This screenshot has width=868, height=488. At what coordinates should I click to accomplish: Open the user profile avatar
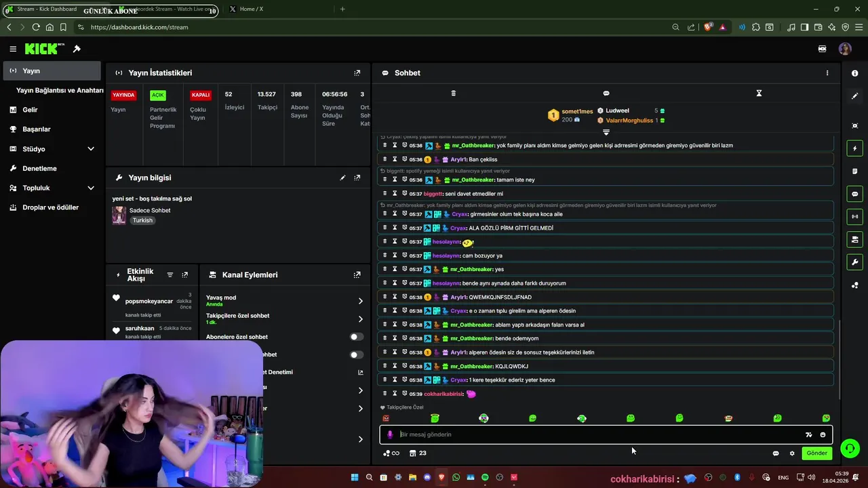click(x=845, y=49)
